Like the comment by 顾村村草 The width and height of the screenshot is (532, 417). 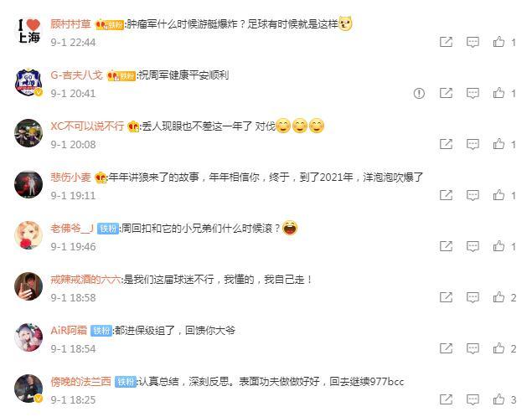click(x=498, y=42)
